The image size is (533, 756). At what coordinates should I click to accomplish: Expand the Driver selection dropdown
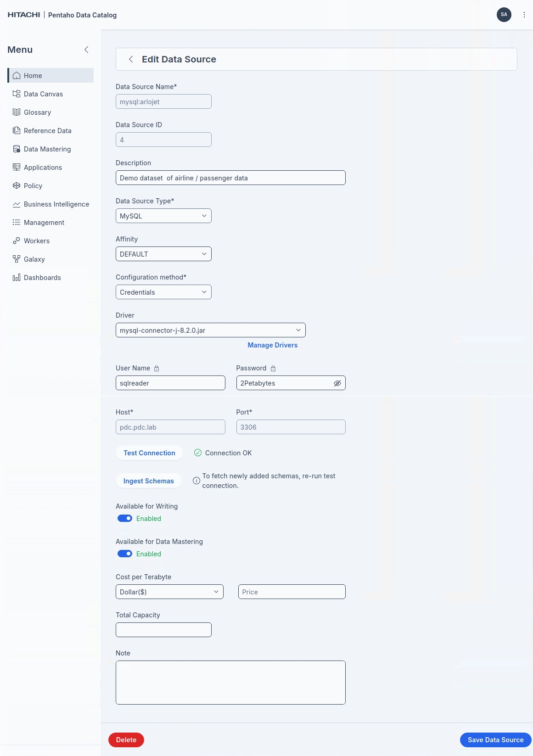pos(210,330)
